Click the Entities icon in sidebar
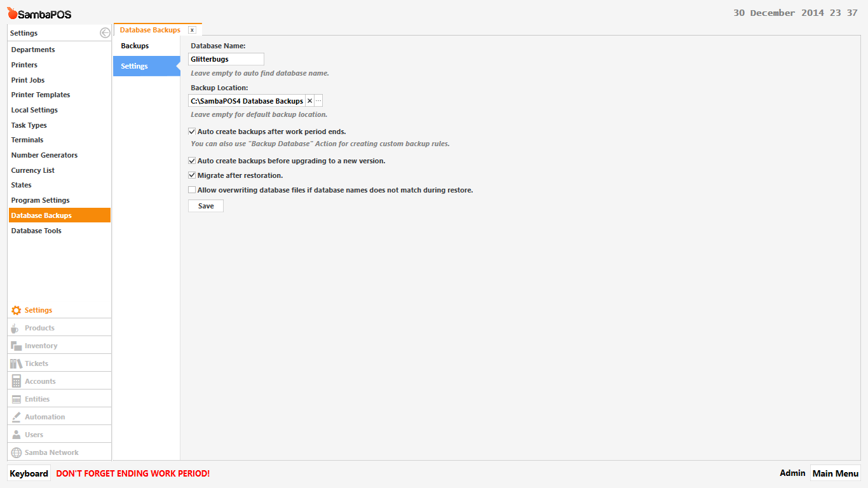Screen dimensions: 868x488 click(16, 399)
